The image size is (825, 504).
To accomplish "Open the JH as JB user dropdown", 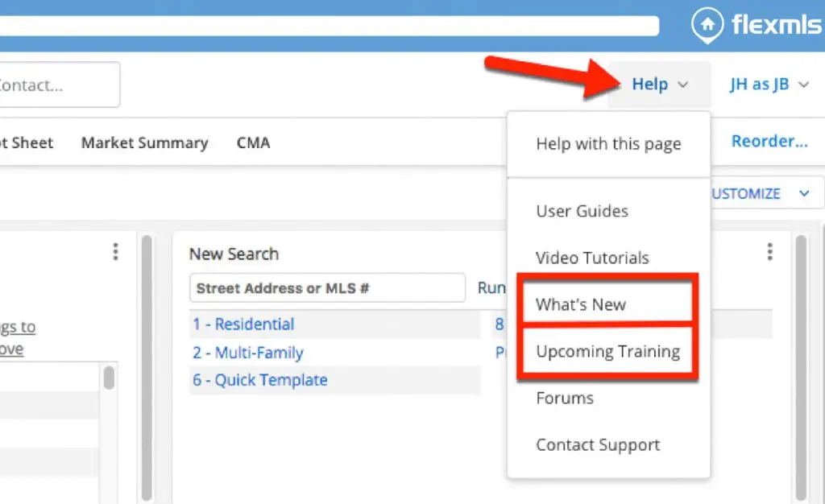I will pyautogui.click(x=769, y=85).
